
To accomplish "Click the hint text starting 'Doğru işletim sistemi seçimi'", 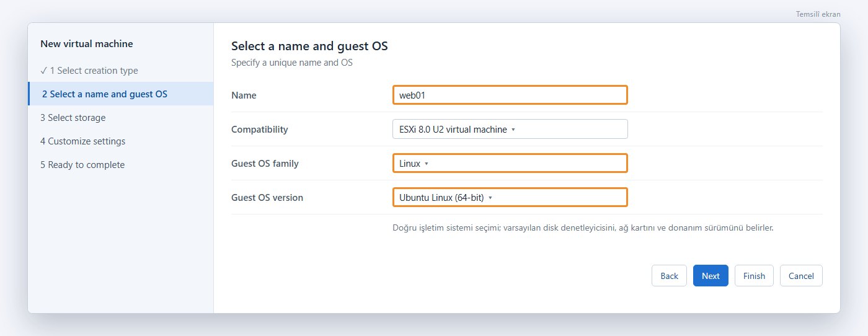I will [x=583, y=228].
